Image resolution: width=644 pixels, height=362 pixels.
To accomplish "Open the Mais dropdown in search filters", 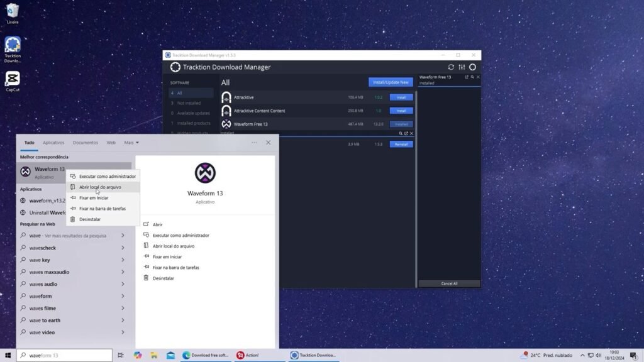I will 131,143.
